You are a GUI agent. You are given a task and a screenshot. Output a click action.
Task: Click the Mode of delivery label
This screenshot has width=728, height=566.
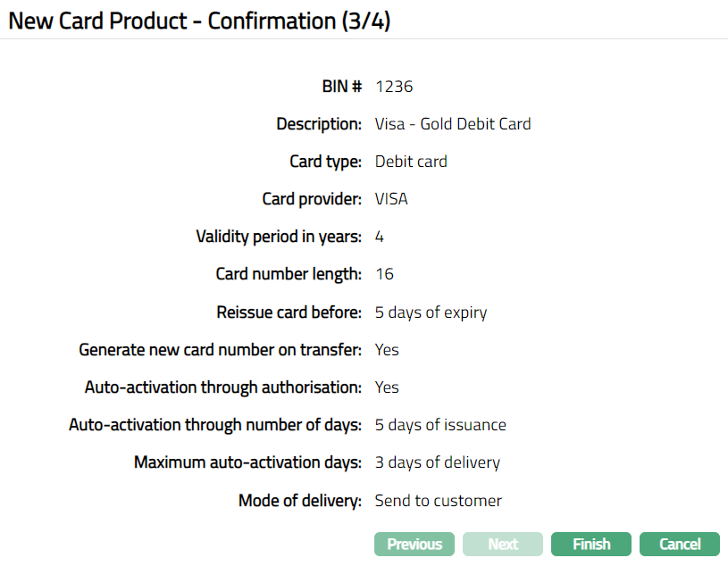pyautogui.click(x=300, y=501)
